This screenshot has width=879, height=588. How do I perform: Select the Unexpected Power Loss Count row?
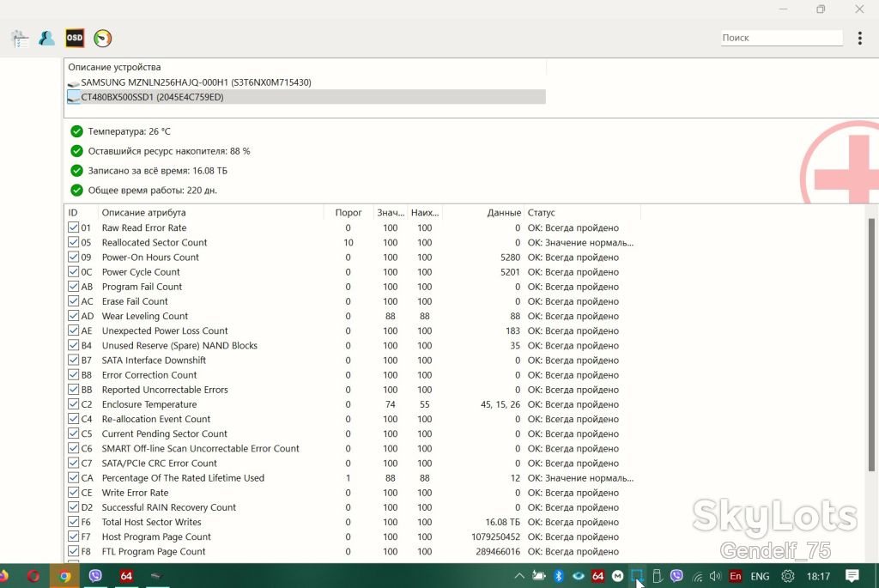point(353,330)
